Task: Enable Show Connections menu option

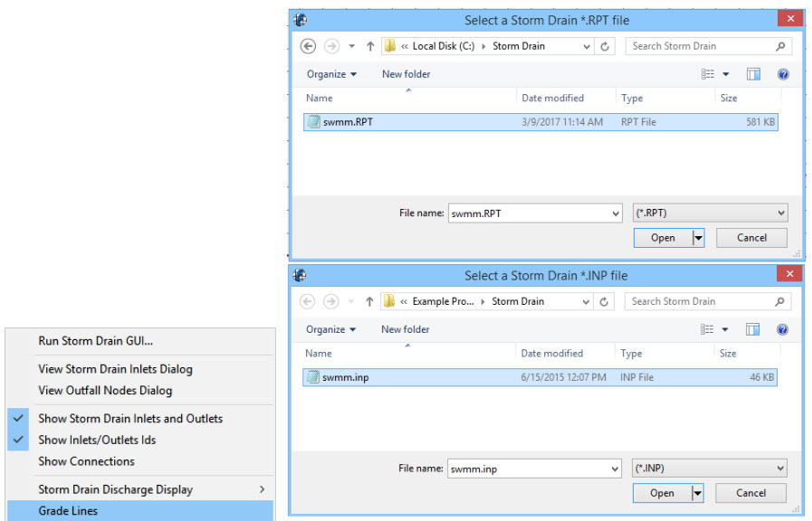Action: click(86, 461)
